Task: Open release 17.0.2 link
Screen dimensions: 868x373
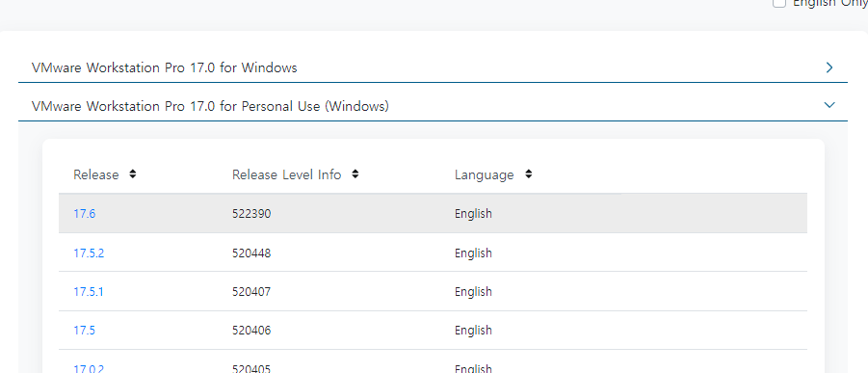Action: [89, 368]
